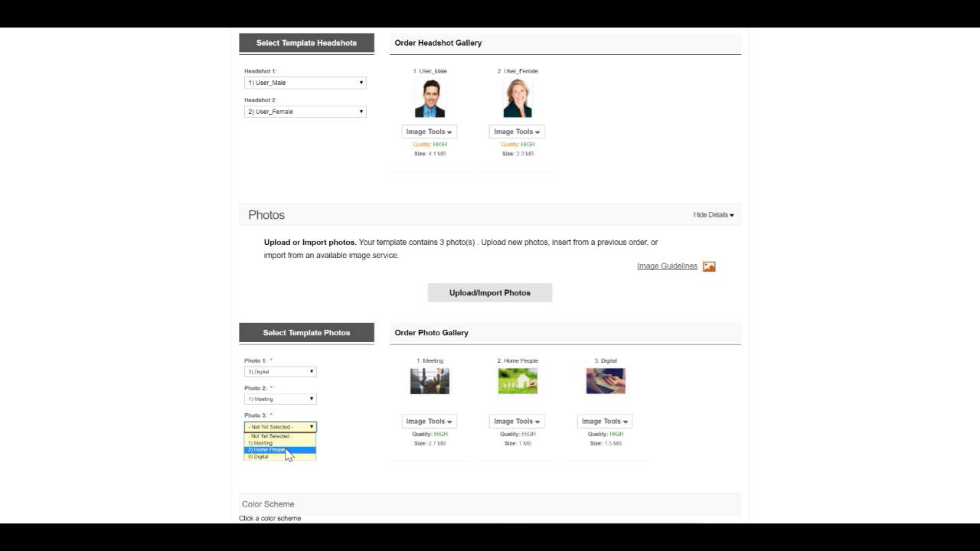Viewport: 980px width, 551px height.
Task: Open Image Tools under Home People photo
Action: point(517,421)
